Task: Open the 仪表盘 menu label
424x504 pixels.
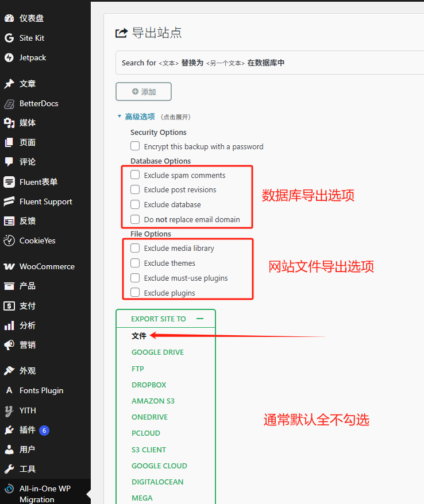Action: 32,18
